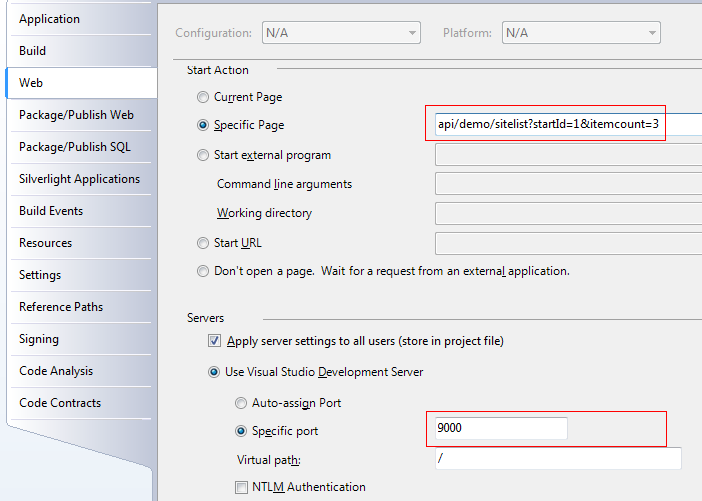Select the Start URL radio button

pyautogui.click(x=204, y=243)
